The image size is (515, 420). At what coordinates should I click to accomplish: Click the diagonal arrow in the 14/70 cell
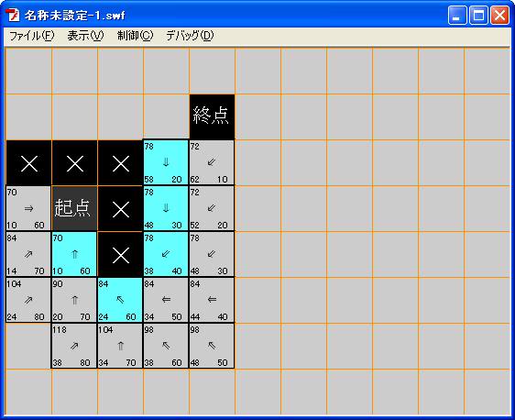click(28, 254)
